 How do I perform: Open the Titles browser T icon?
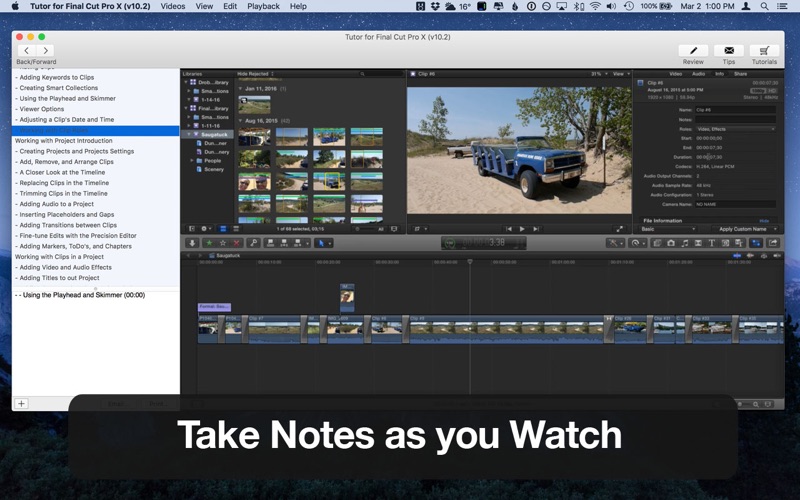pos(711,243)
